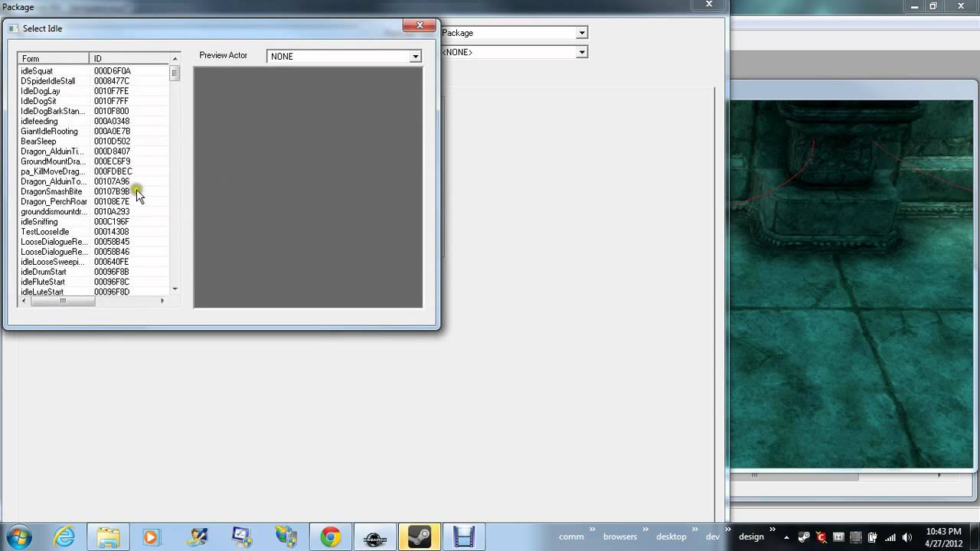Select IdleDogSit entry
This screenshot has height=551, width=980.
(x=38, y=101)
